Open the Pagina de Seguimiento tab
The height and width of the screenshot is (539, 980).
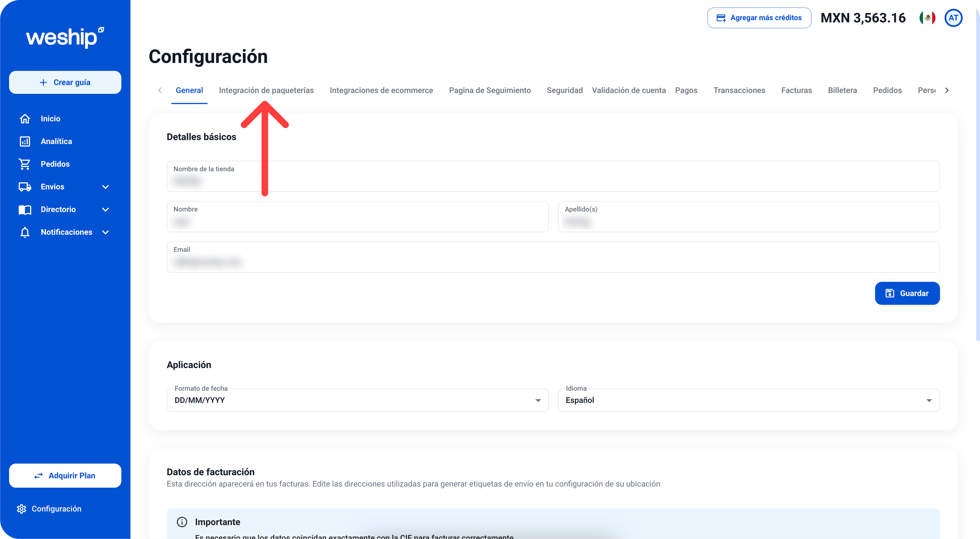point(490,90)
